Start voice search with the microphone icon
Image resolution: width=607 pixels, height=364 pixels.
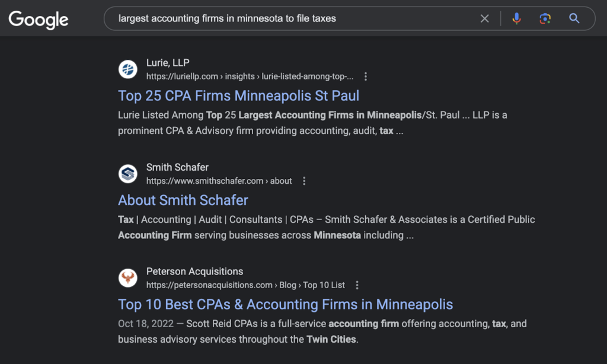click(516, 18)
